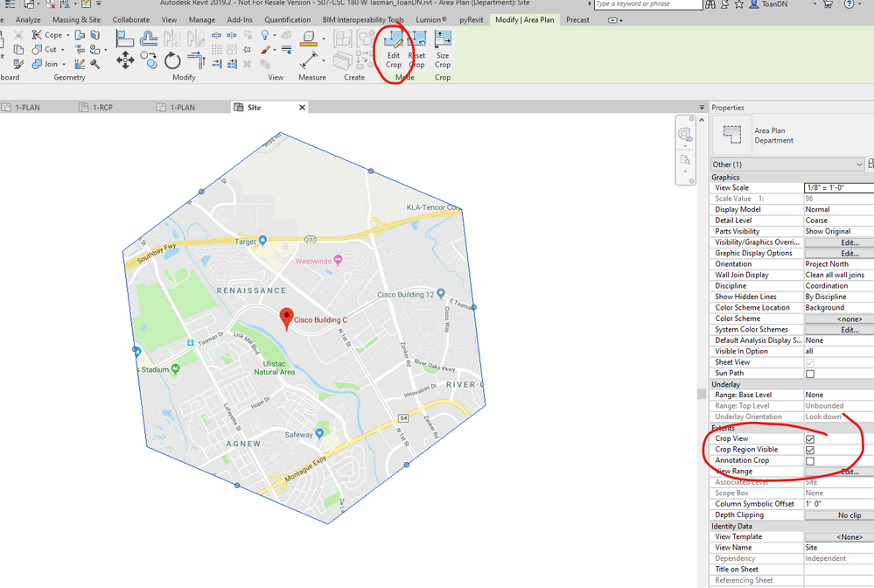Open the Collaborate ribbon tab
The height and width of the screenshot is (588, 874).
pyautogui.click(x=131, y=19)
